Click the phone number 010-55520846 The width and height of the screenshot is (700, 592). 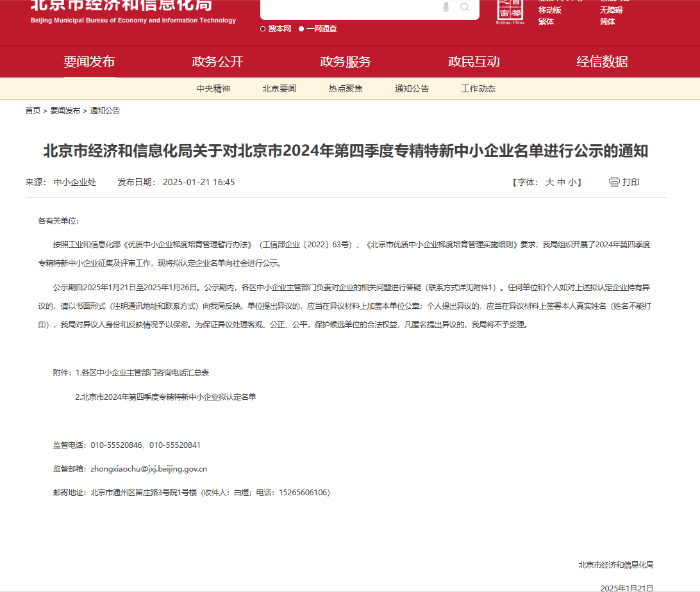tap(116, 445)
